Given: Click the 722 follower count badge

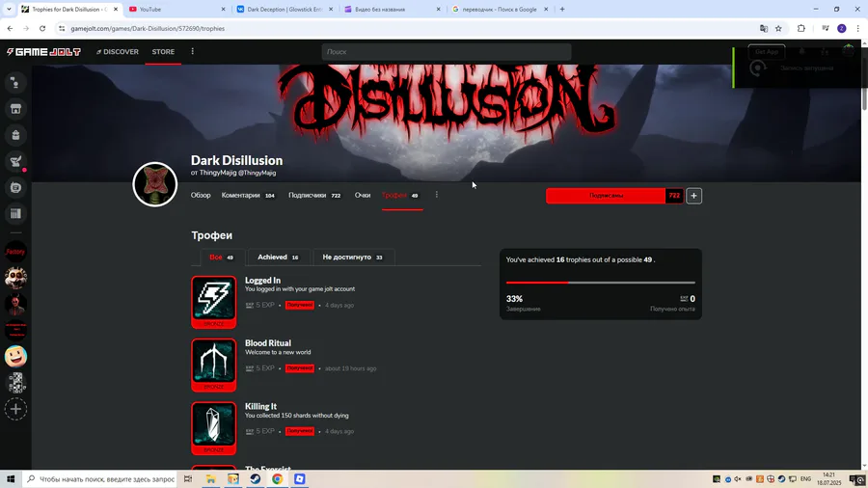Looking at the screenshot, I should pyautogui.click(x=674, y=196).
